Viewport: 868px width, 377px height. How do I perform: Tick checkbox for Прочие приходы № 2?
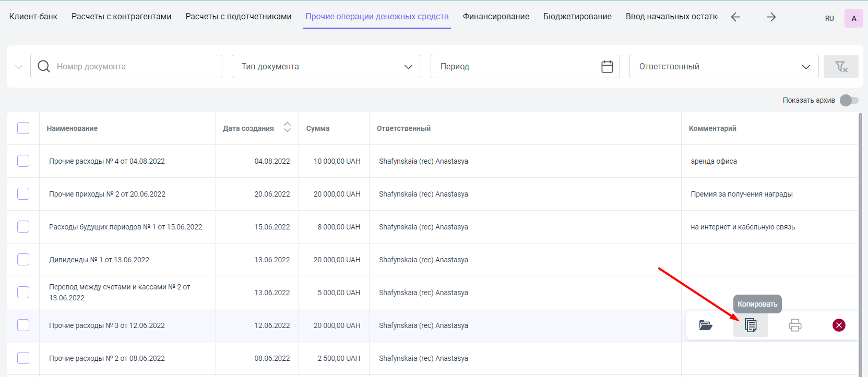pyautogui.click(x=23, y=194)
